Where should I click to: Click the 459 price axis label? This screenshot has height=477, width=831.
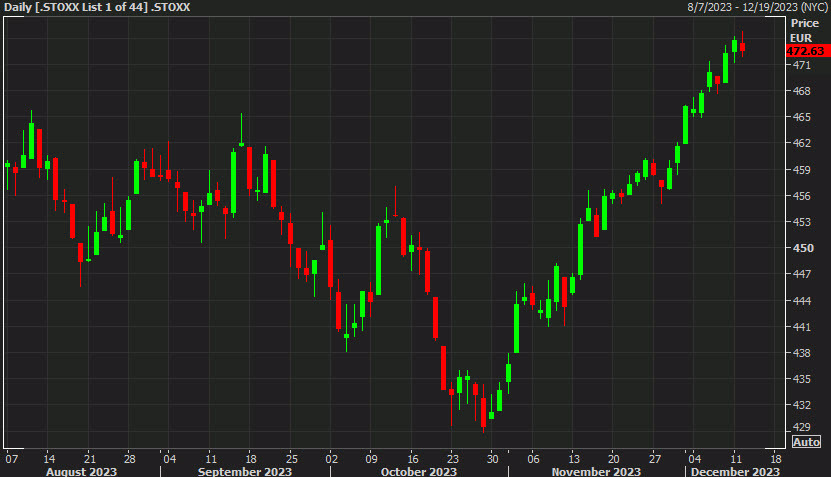click(801, 170)
